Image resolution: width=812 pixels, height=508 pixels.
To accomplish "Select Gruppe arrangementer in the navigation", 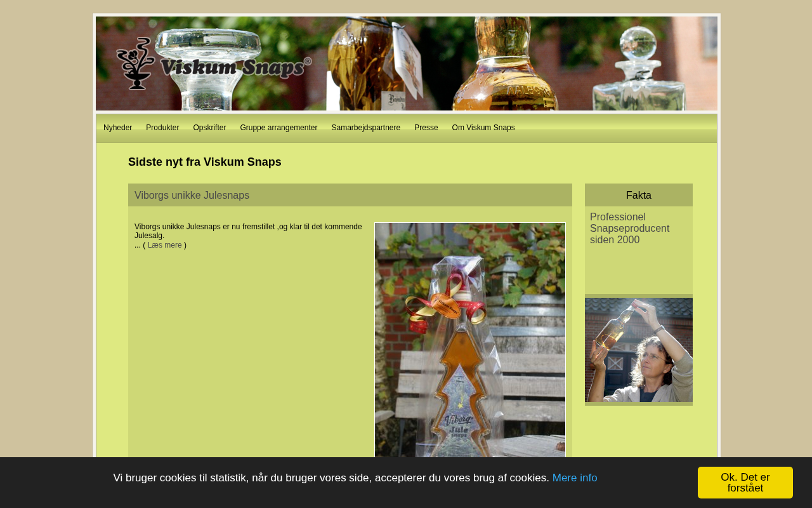I will 278,128.
